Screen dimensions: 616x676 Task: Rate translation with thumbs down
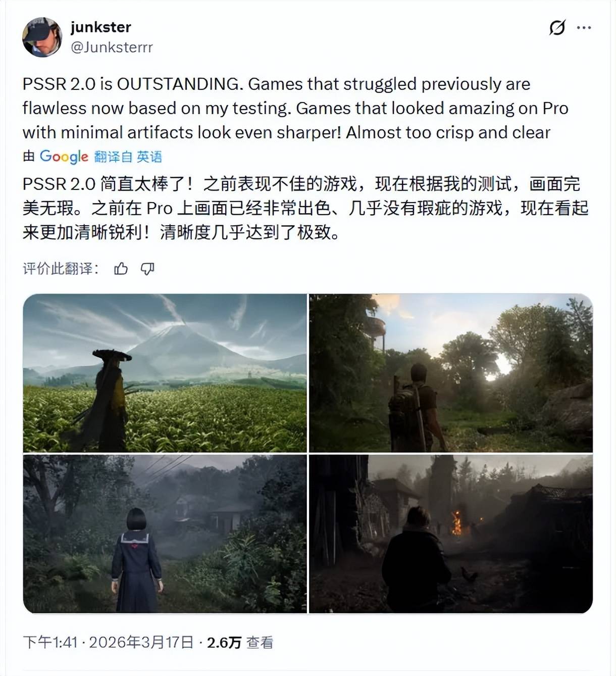pos(147,269)
